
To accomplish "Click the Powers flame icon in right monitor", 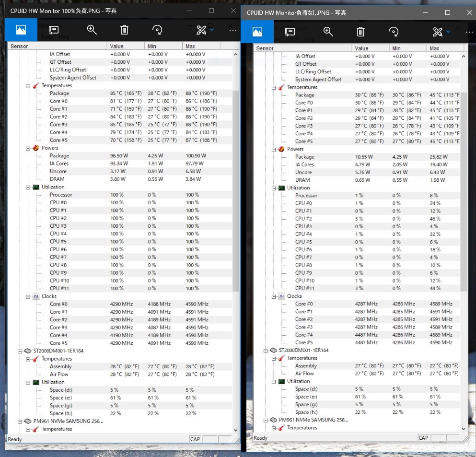I will coord(281,149).
